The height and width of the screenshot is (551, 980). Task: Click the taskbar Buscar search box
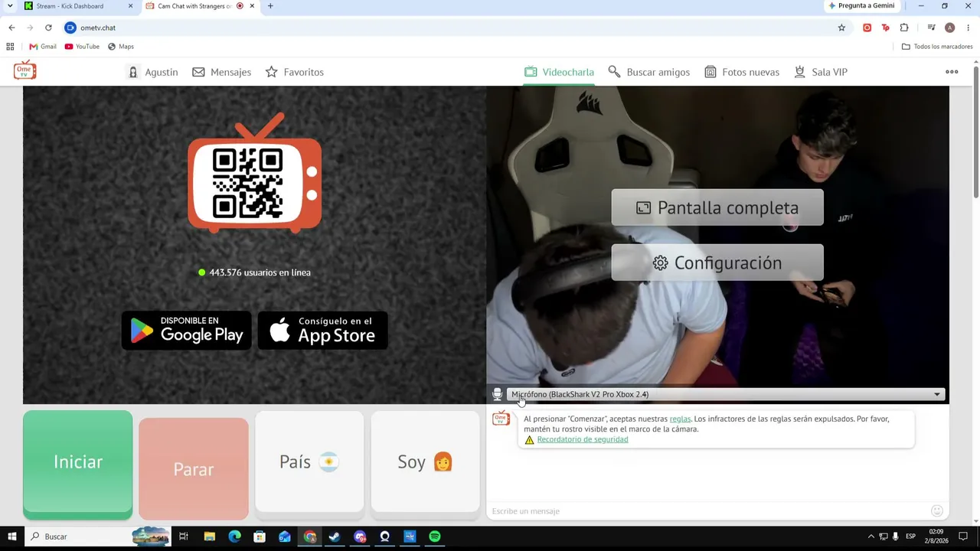[98, 536]
